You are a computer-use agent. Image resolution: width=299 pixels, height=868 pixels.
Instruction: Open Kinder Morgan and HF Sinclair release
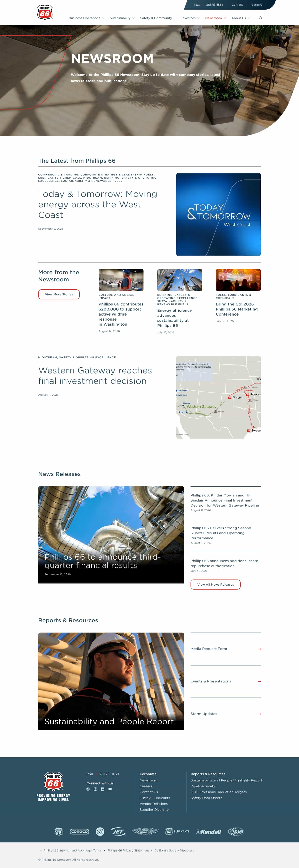pyautogui.click(x=225, y=500)
